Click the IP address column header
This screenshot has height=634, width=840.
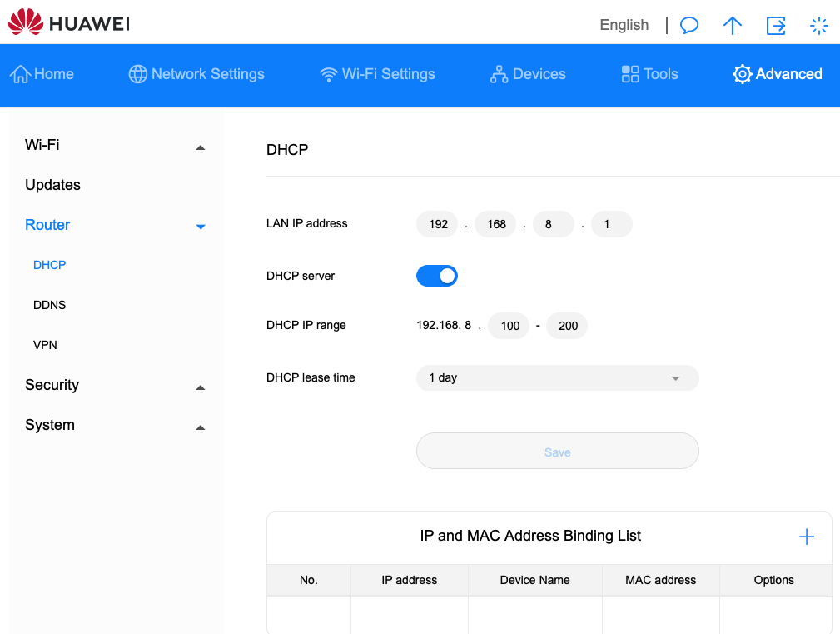pos(410,580)
